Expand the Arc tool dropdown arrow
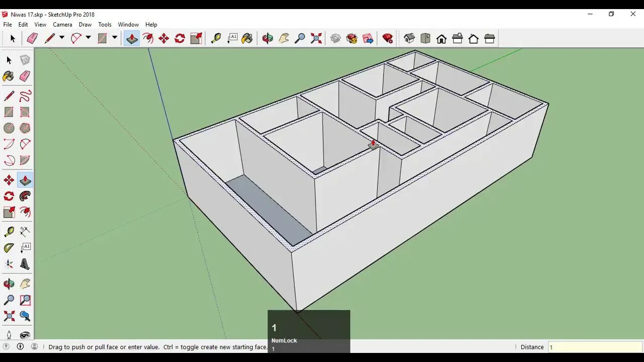This screenshot has height=362, width=644. pyautogui.click(x=88, y=38)
